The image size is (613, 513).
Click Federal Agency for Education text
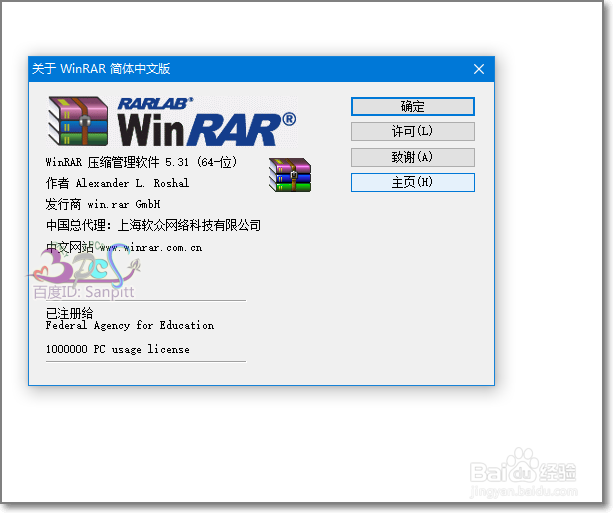point(130,325)
